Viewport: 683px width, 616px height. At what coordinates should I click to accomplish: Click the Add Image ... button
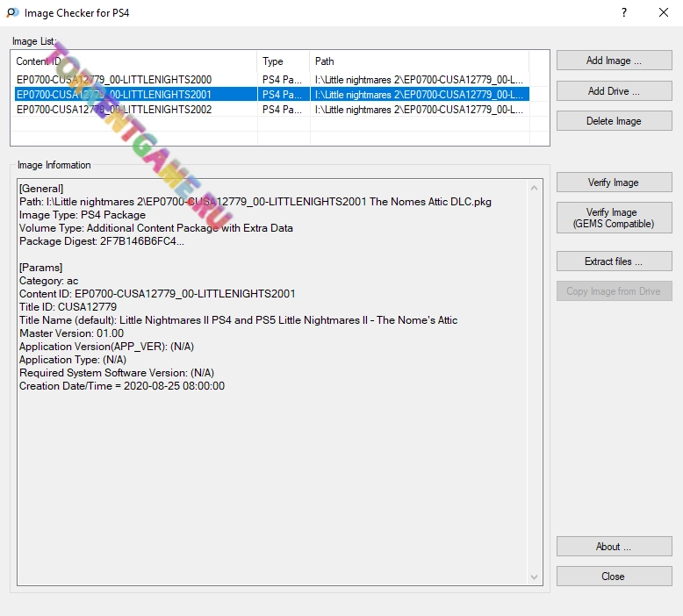614,61
